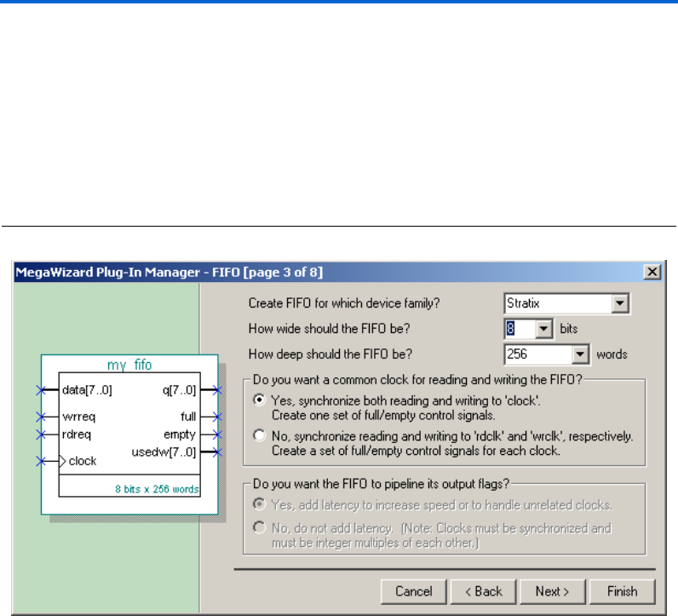678x616 pixels.
Task: Click the Cancel button
Action: coord(413,591)
